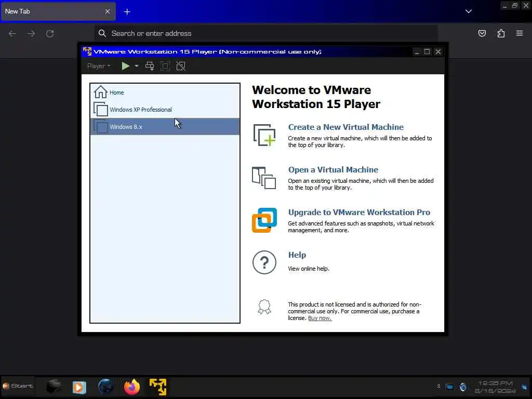Screen dimensions: 532x399
Task: Enter full screen mode toolbar icon
Action: click(x=165, y=66)
